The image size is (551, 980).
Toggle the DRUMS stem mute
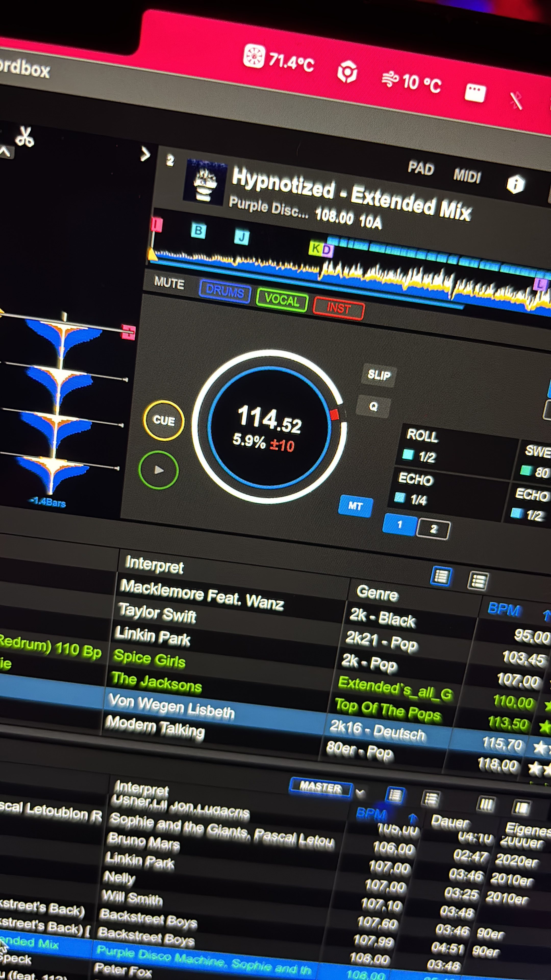(225, 292)
